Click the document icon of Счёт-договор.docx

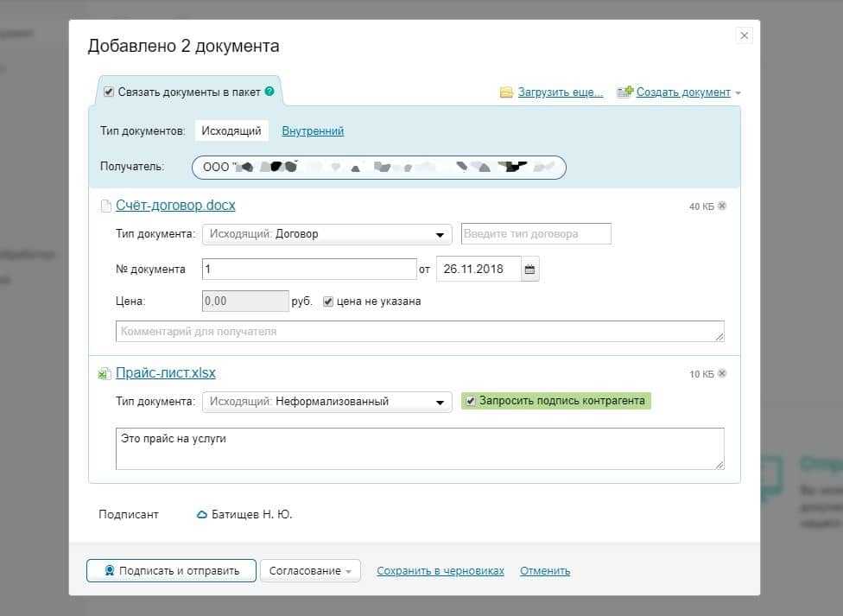[105, 206]
